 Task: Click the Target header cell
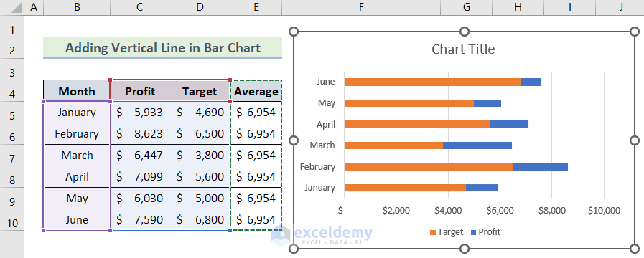click(x=200, y=90)
